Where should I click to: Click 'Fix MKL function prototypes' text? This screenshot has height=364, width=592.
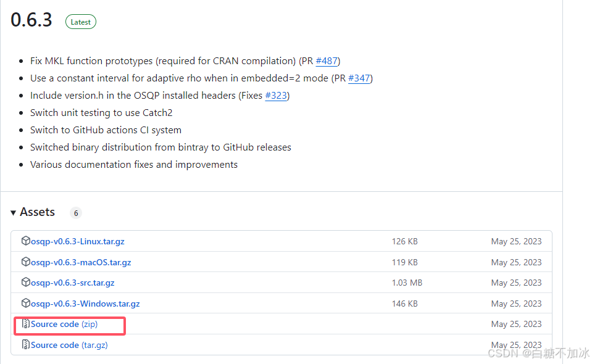pos(91,61)
